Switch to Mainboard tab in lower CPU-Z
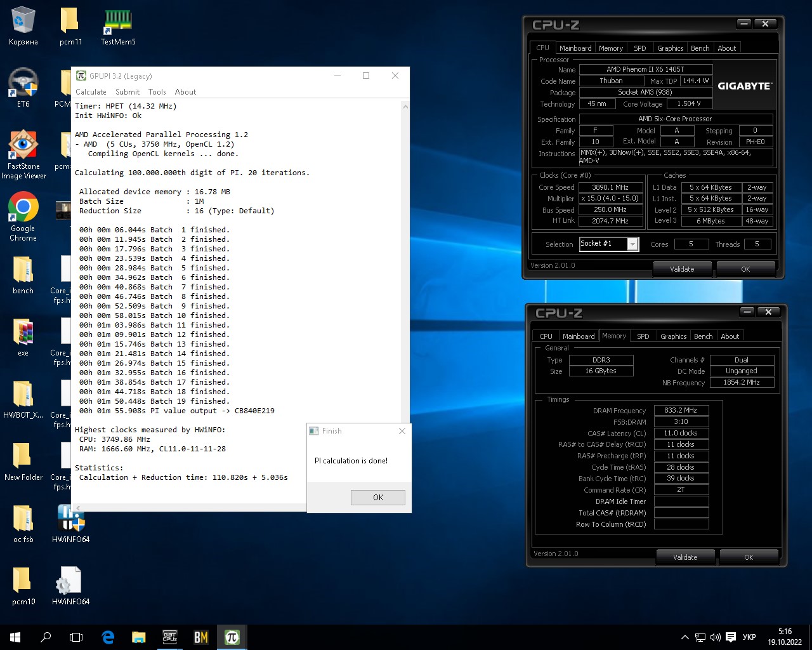The height and width of the screenshot is (650, 812). point(579,336)
